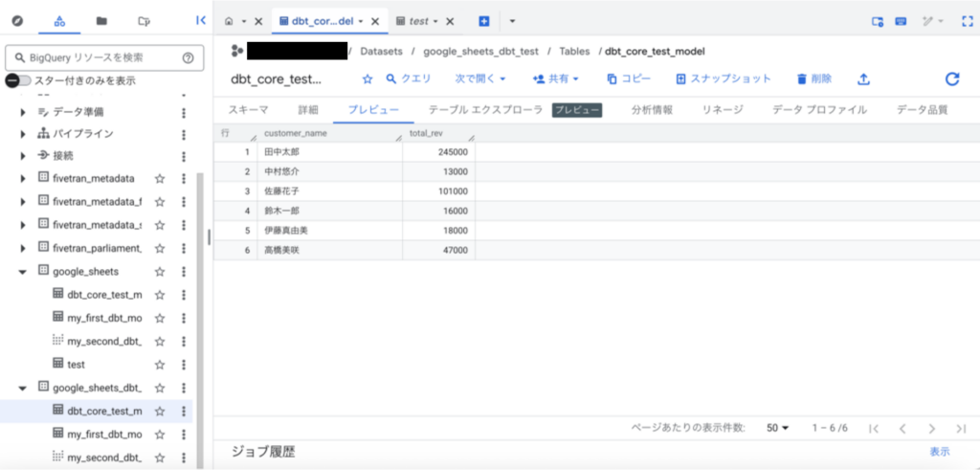980x470 pixels.
Task: Click the new tab plus icon
Action: click(484, 21)
